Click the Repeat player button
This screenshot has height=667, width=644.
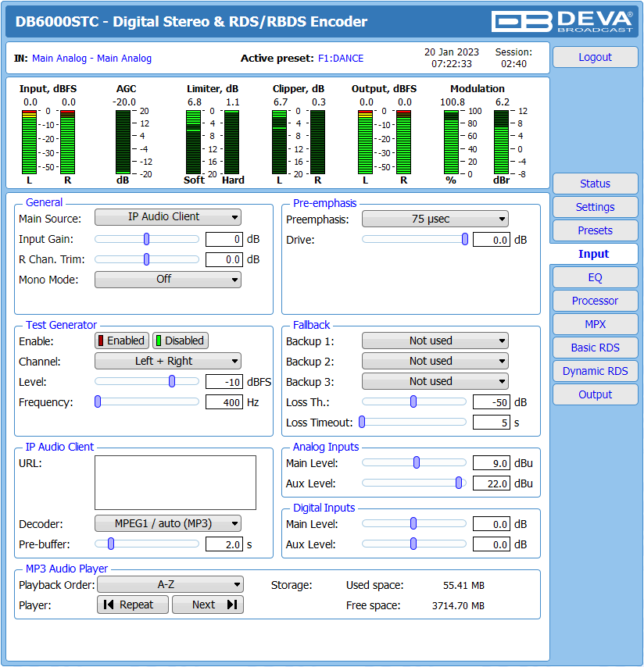tap(133, 605)
